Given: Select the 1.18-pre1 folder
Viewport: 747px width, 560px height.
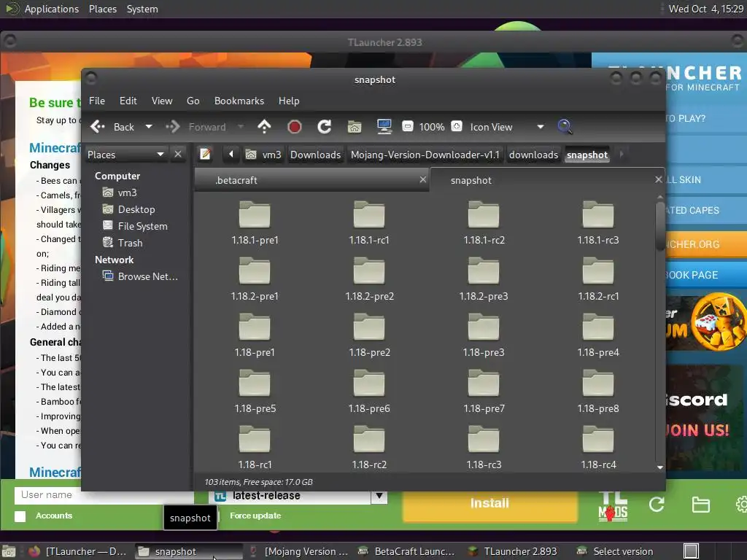Looking at the screenshot, I should coord(255,335).
